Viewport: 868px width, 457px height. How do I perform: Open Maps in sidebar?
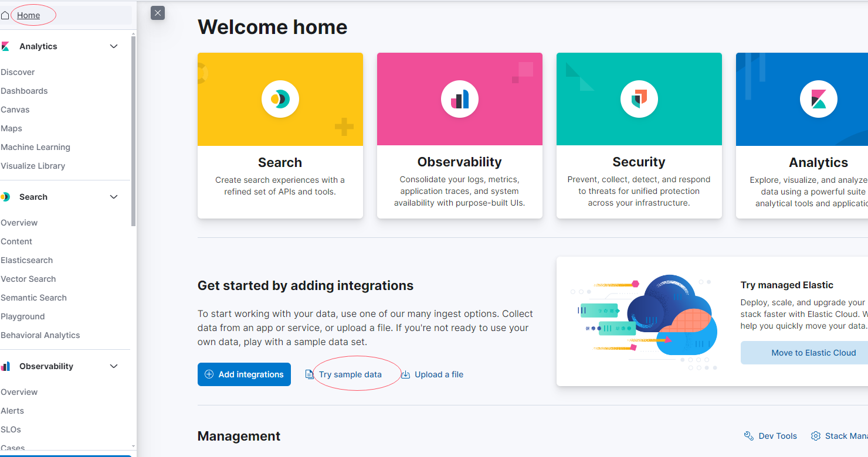(11, 128)
